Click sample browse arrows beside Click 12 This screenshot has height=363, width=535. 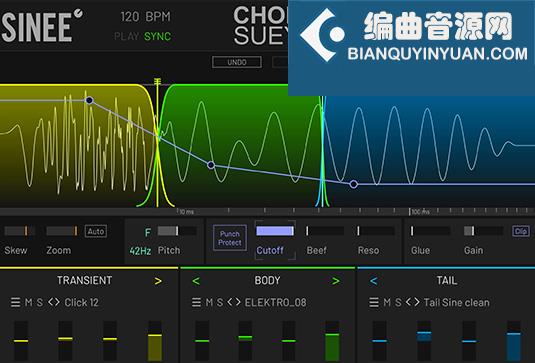[54, 302]
